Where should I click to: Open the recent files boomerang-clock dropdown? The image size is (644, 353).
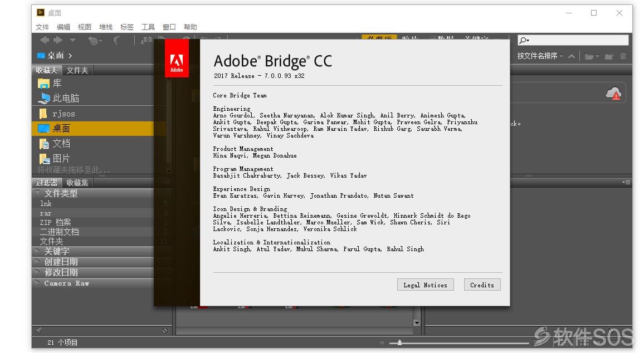pos(95,40)
